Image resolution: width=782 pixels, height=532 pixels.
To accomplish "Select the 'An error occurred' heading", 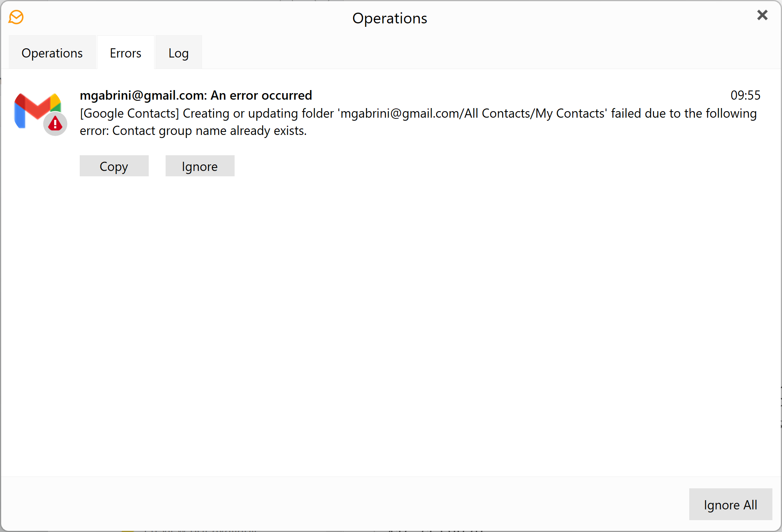I will (261, 95).
